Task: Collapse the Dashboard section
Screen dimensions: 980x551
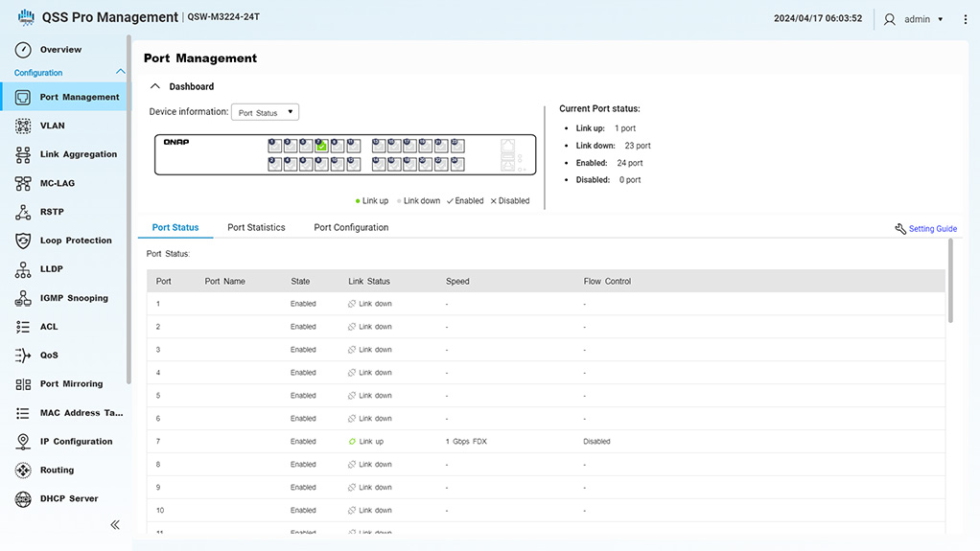Action: [x=155, y=86]
